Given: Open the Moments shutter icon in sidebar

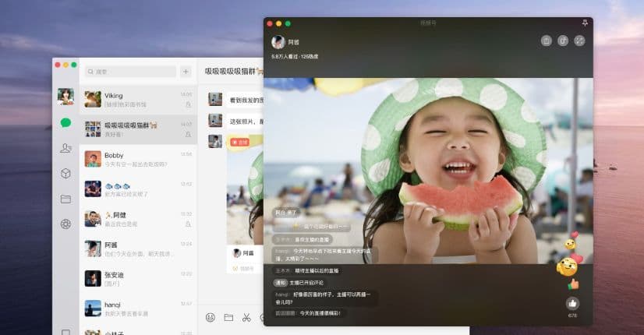Looking at the screenshot, I should point(65,224).
